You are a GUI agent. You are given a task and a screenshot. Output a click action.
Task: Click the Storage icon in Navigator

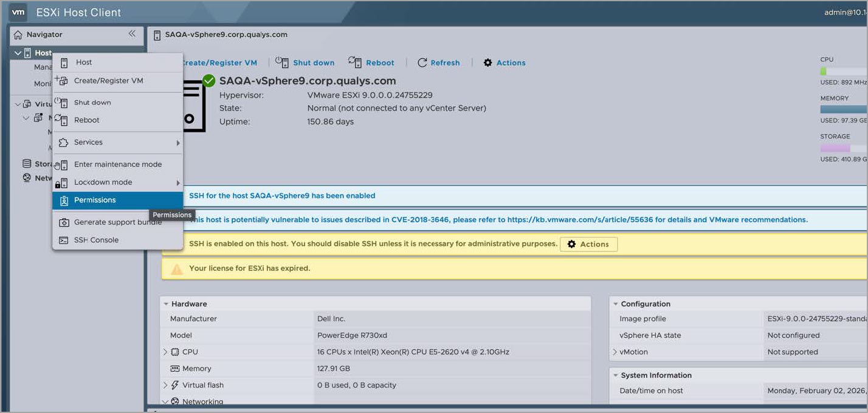[27, 164]
